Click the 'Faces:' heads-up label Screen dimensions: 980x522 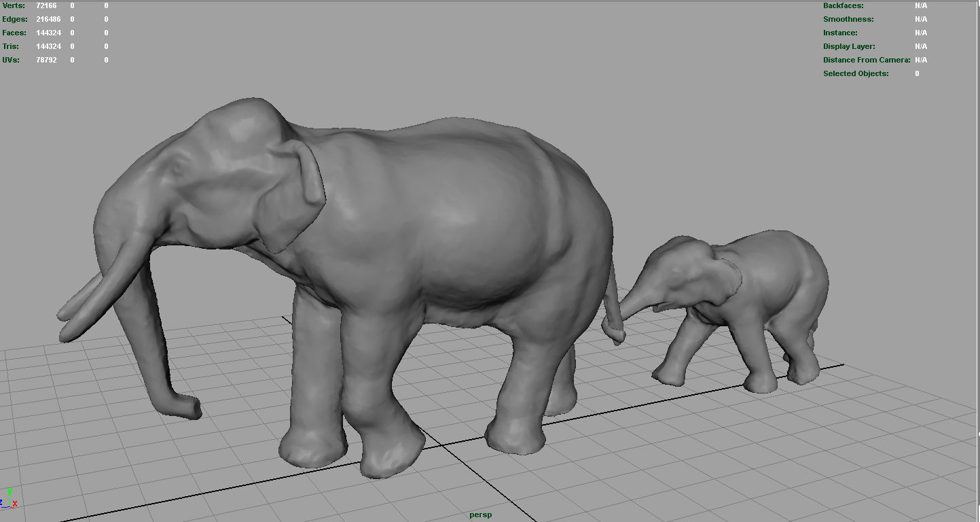[14, 33]
